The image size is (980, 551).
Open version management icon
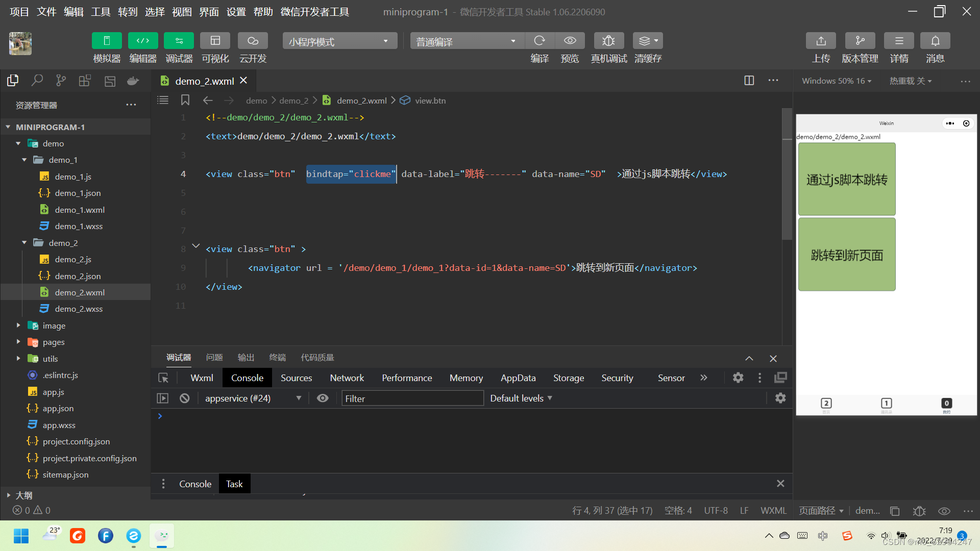pyautogui.click(x=860, y=41)
